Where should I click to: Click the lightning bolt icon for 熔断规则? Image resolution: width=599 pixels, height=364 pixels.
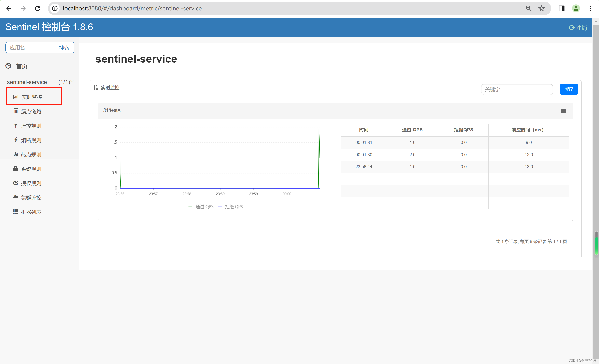point(16,140)
